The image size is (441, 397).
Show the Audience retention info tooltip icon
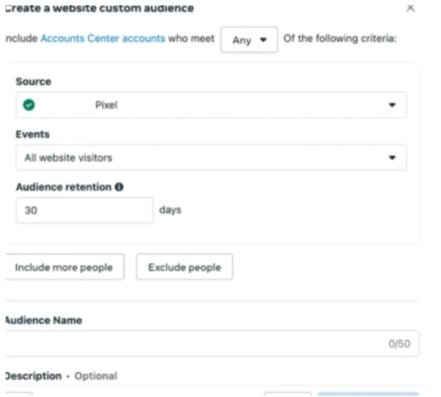(x=119, y=187)
